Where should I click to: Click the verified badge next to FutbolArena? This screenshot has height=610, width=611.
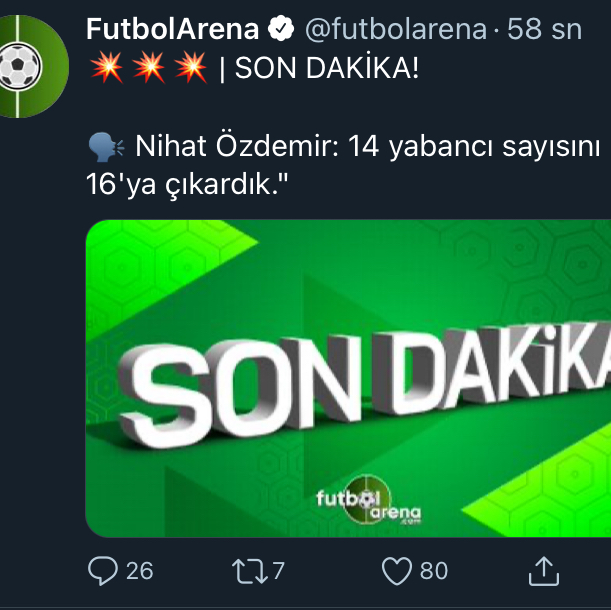pyautogui.click(x=281, y=30)
